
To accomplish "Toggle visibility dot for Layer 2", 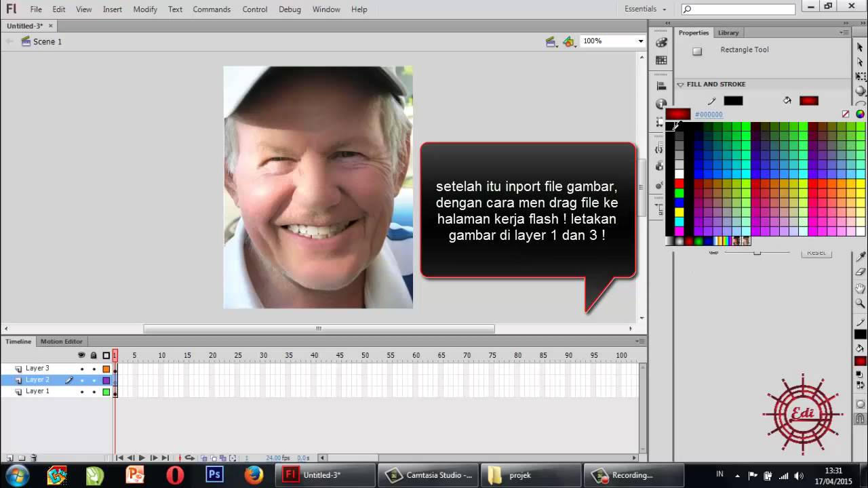I will coord(82,380).
